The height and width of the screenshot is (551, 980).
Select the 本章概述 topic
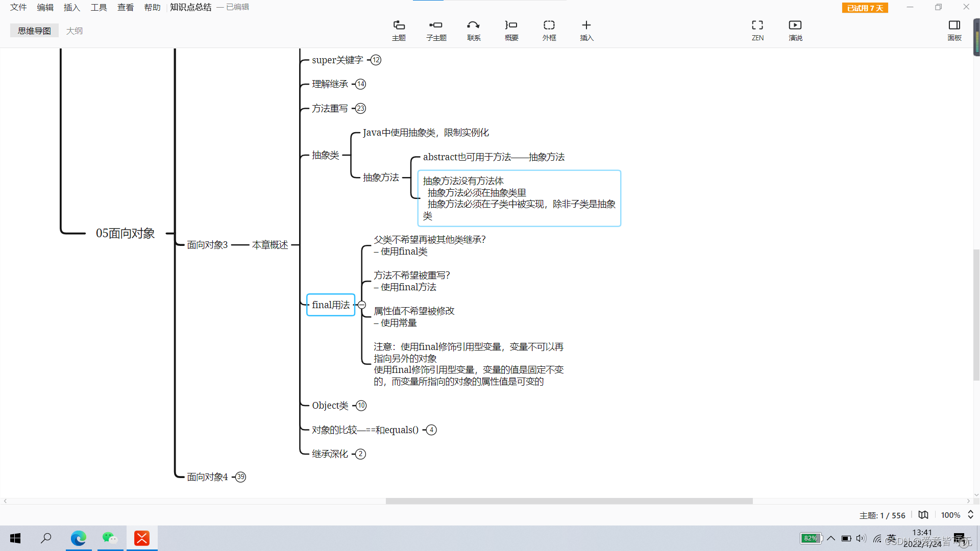270,245
